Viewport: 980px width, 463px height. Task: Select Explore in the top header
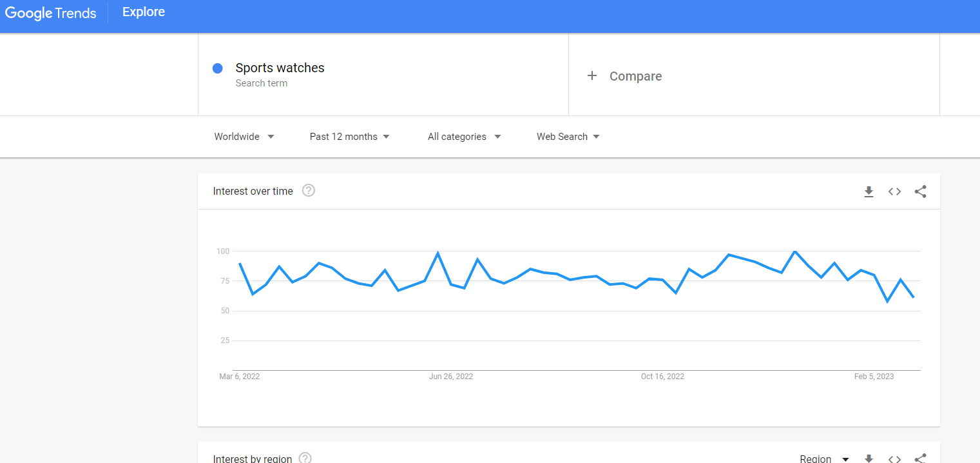144,12
